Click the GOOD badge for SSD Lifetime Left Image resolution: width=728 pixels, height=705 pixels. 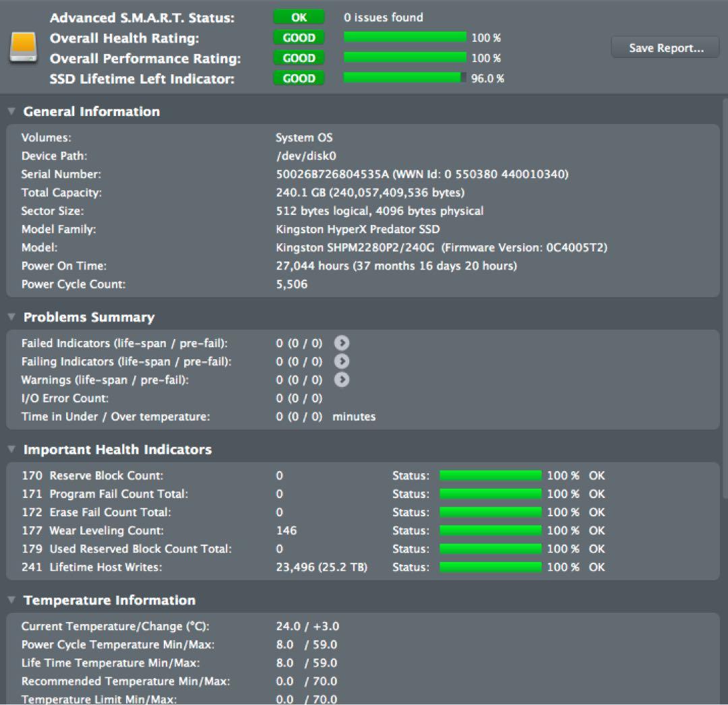[x=299, y=78]
